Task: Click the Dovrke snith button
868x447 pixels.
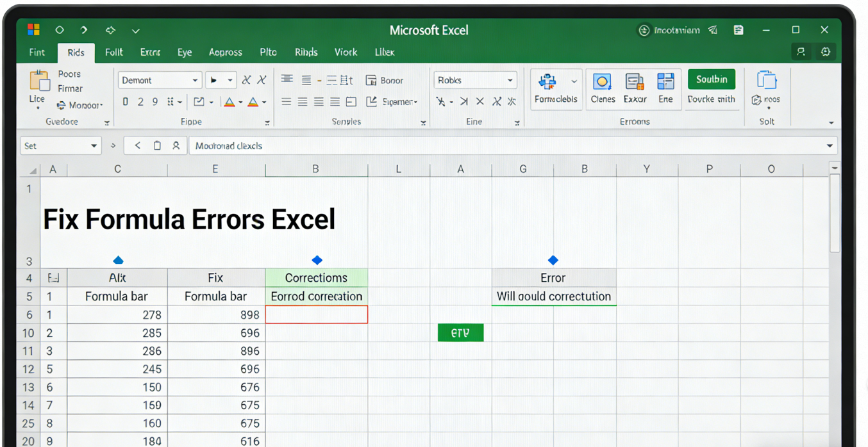Action: [712, 99]
